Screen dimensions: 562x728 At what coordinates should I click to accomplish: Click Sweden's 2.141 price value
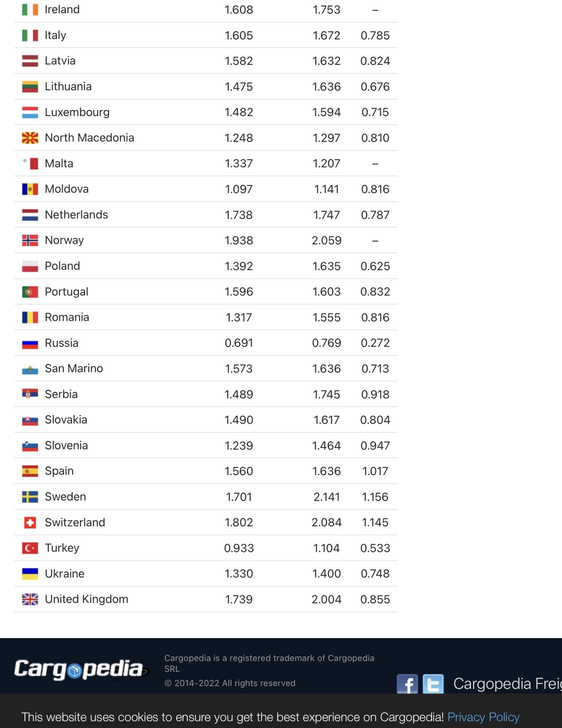[x=326, y=497]
